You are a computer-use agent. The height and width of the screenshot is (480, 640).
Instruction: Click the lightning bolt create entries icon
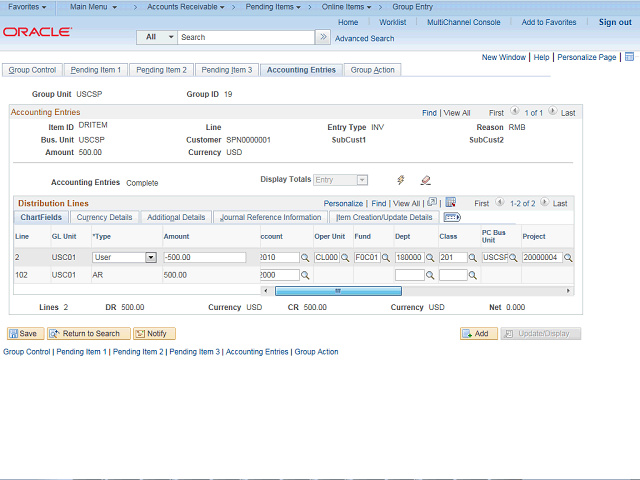(401, 180)
